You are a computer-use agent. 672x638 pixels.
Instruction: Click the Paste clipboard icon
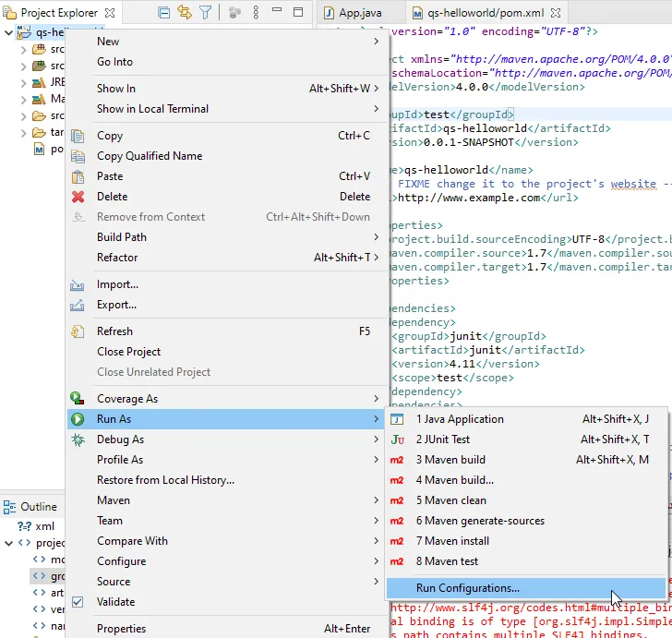coord(78,176)
